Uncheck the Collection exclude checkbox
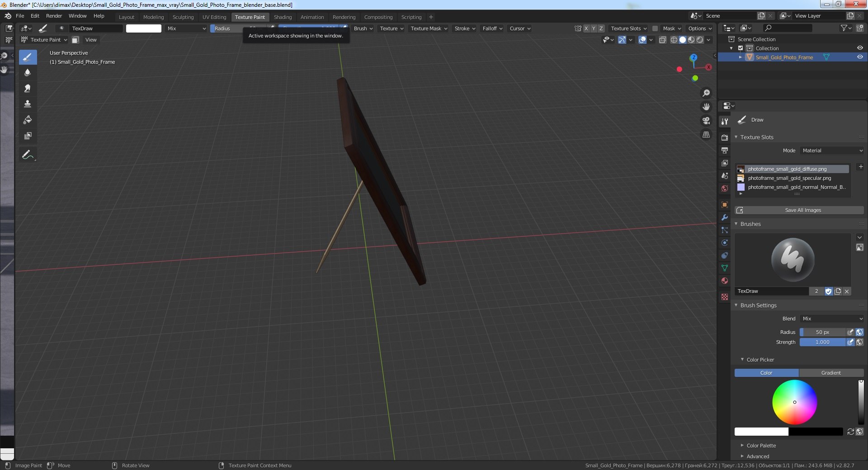868x470 pixels. [741, 48]
